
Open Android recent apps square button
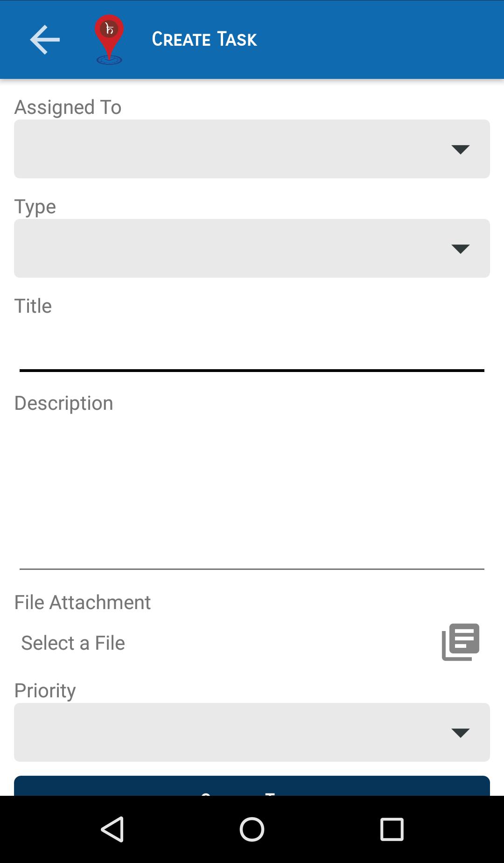392,829
